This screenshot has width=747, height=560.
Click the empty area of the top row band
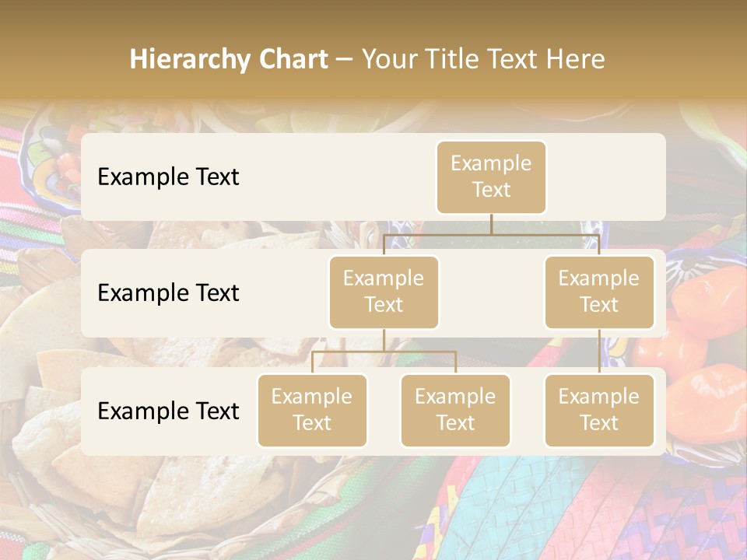tap(327, 177)
